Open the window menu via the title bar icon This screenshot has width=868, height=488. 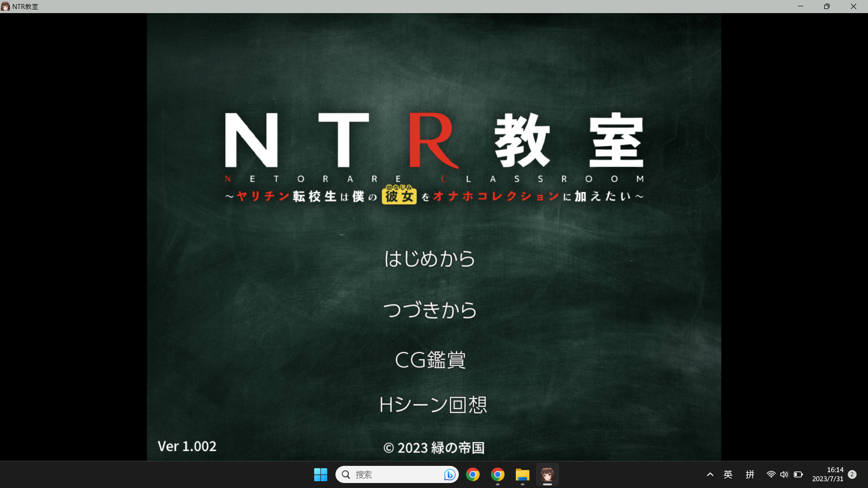tap(5, 6)
